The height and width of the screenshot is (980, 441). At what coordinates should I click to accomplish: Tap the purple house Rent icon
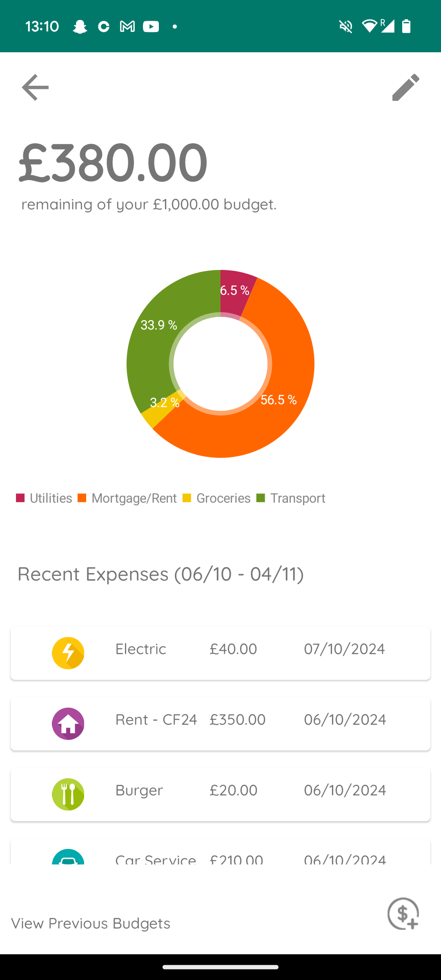(68, 724)
